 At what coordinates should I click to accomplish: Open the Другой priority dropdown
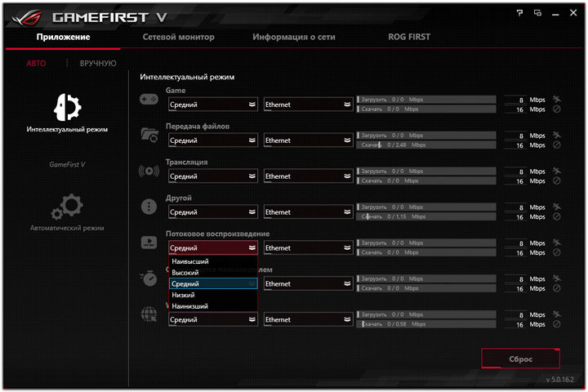[x=212, y=212]
